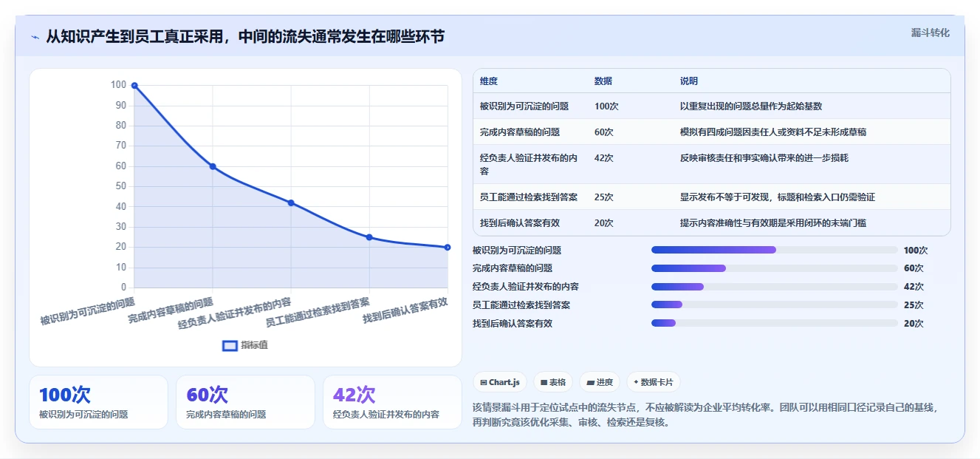The image size is (980, 459).
Task: Click description 反映审核责任和事实确认带来的进一步损耗
Action: (x=764, y=158)
